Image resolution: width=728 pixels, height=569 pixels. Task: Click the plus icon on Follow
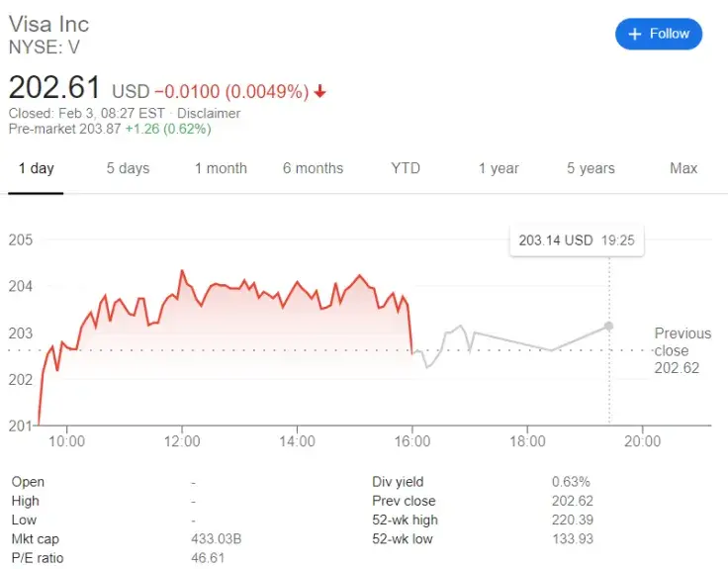pos(634,34)
